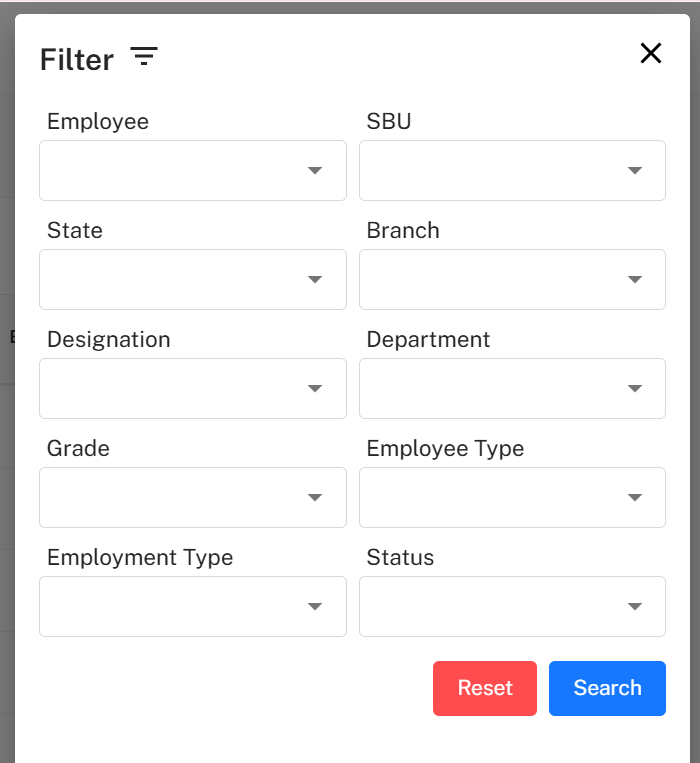Close the Filter dialog with the X
Screen dimensions: 700x763
pyautogui.click(x=650, y=53)
